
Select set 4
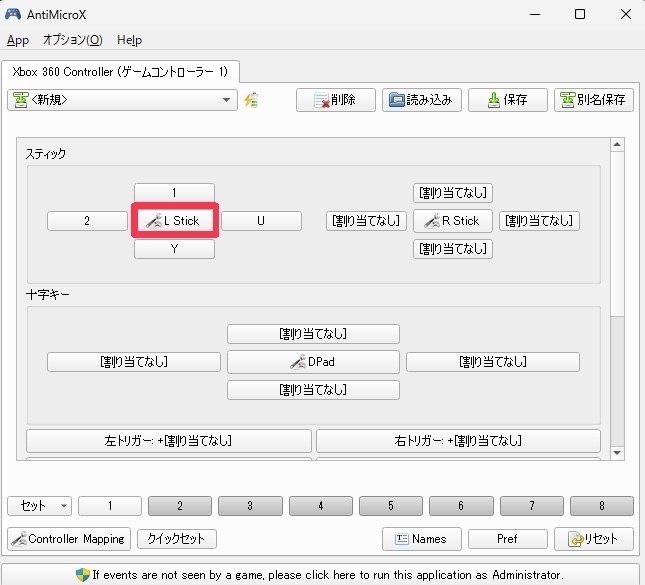click(321, 506)
